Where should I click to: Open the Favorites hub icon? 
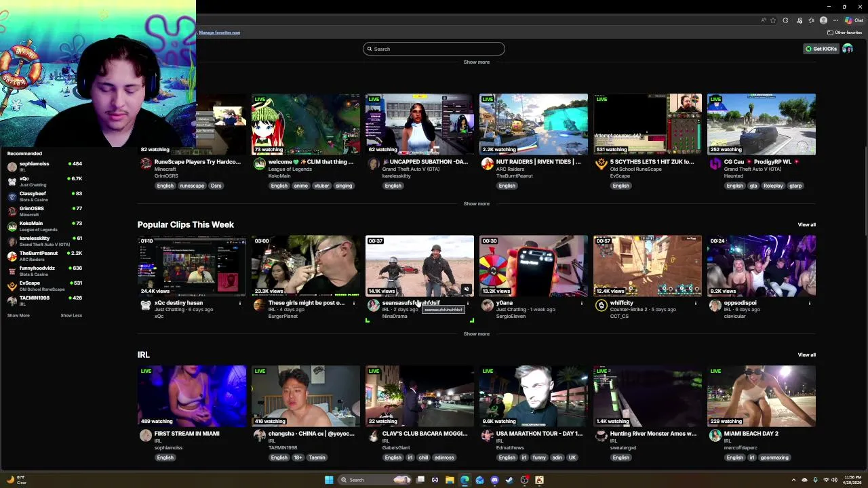coord(811,20)
